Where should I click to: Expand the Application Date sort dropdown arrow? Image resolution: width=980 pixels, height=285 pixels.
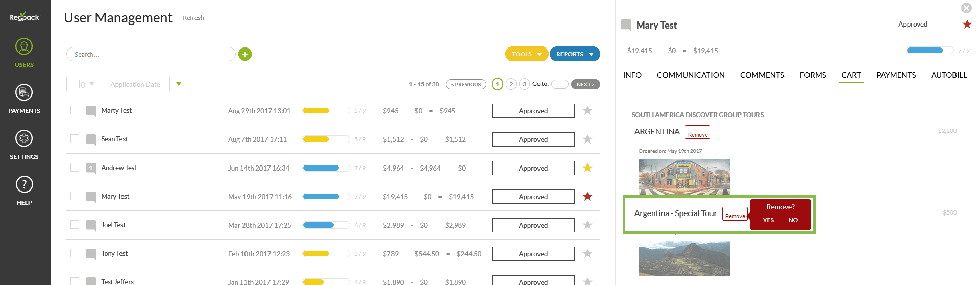[x=178, y=84]
